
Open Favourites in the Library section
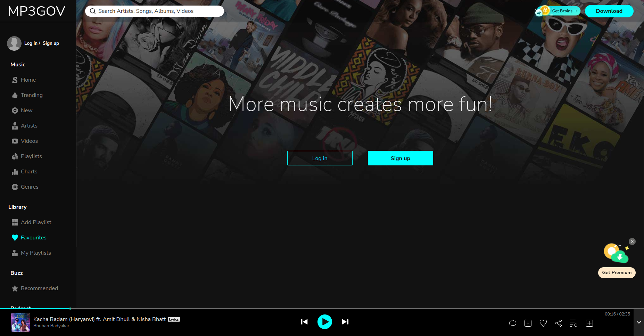(33, 238)
